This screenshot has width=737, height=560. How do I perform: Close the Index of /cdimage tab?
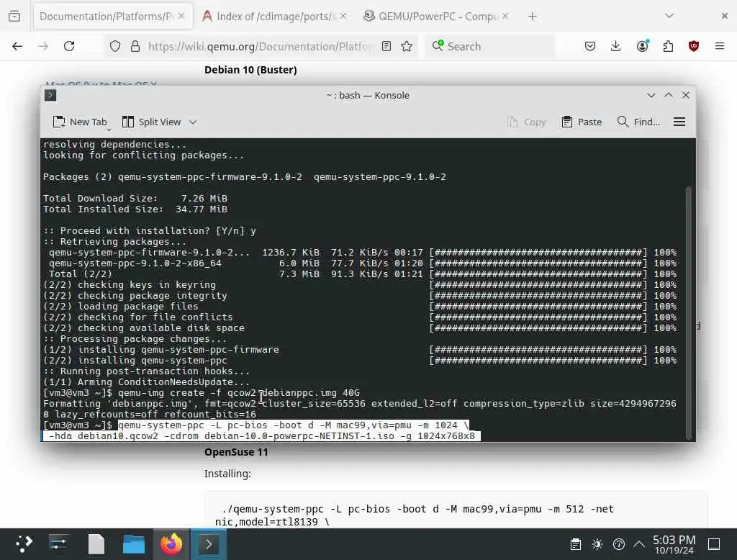tap(343, 17)
